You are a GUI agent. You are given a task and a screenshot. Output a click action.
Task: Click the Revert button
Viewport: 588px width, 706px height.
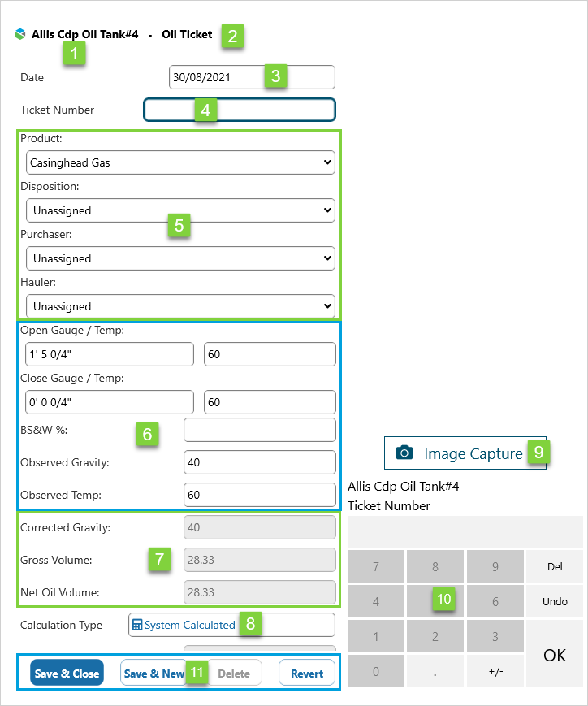(307, 674)
